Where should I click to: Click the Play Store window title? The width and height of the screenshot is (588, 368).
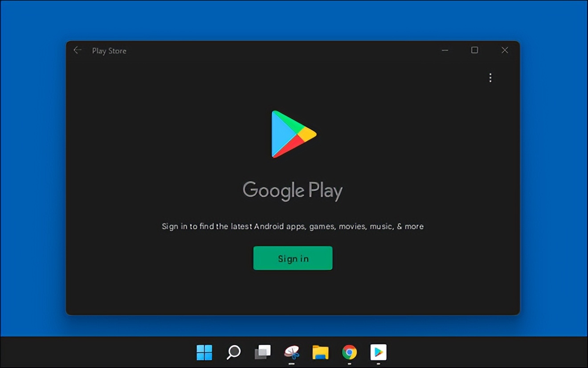[x=109, y=50]
